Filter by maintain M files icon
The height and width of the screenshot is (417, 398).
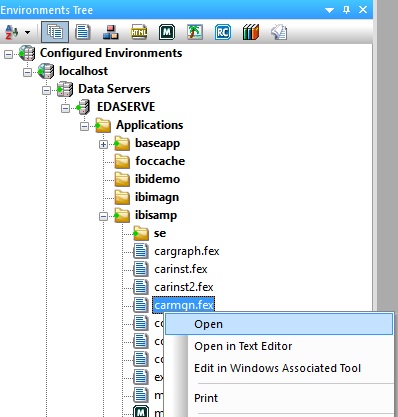pyautogui.click(x=167, y=32)
